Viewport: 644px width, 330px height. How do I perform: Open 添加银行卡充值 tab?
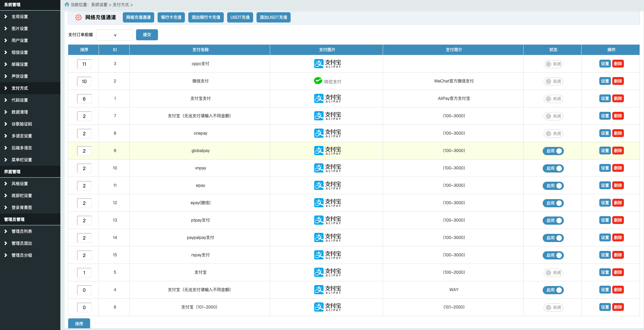(x=206, y=17)
